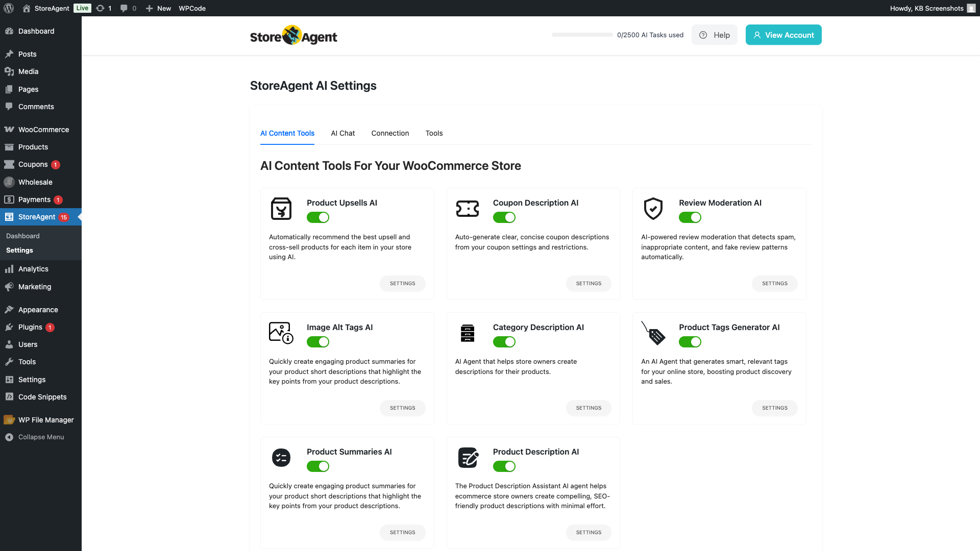980x551 pixels.
Task: Click the WordPress logo in admin bar
Action: pyautogui.click(x=9, y=8)
